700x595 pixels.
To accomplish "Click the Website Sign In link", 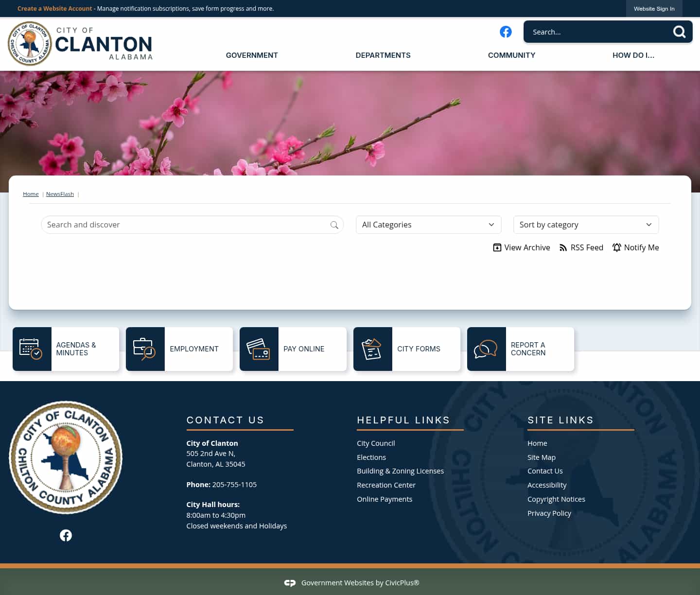I will [x=654, y=8].
